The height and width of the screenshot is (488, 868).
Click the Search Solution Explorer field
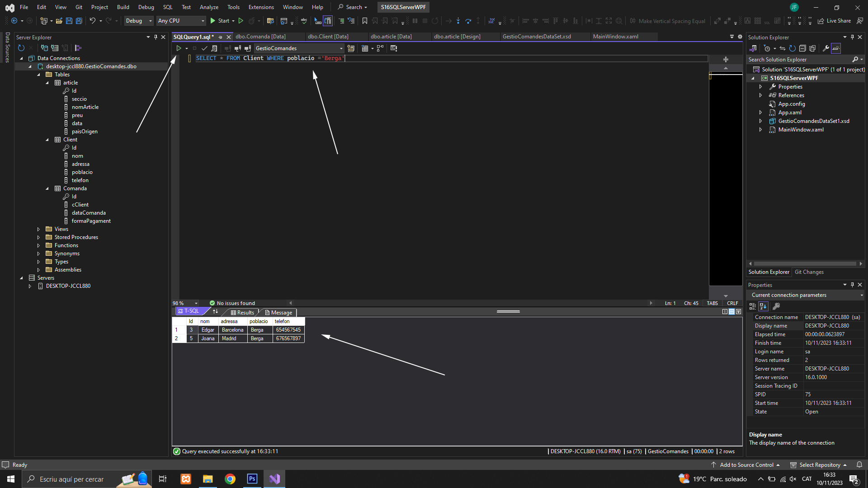tap(798, 60)
